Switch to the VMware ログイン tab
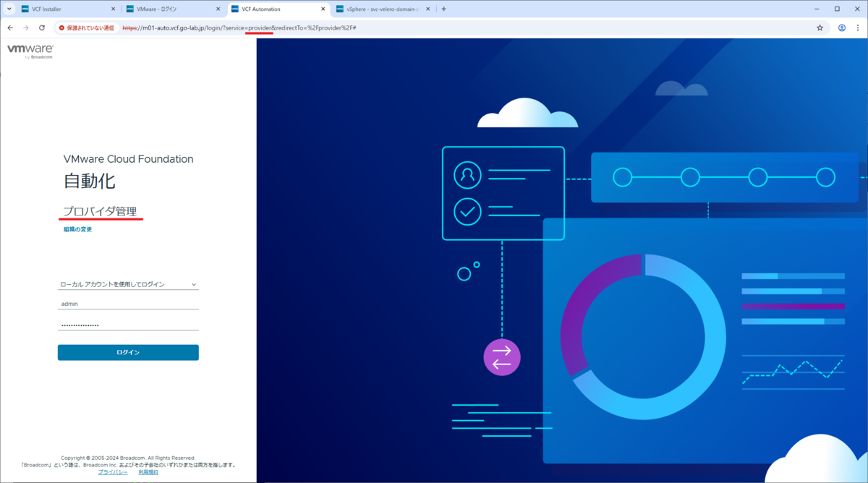868x483 pixels. point(174,9)
